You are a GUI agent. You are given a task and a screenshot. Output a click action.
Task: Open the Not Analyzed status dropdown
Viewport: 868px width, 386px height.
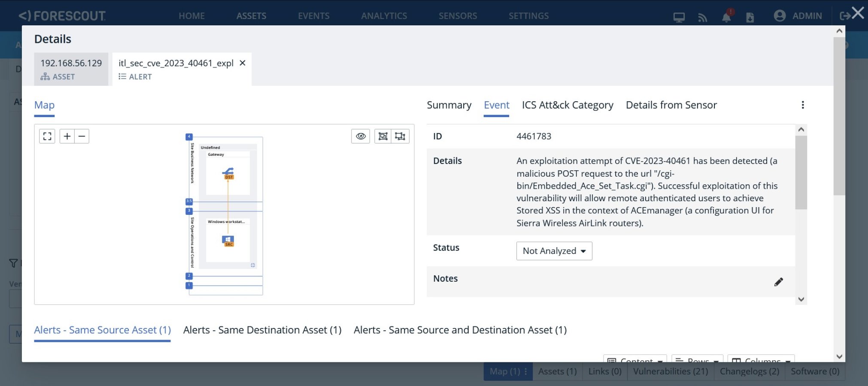(x=554, y=251)
